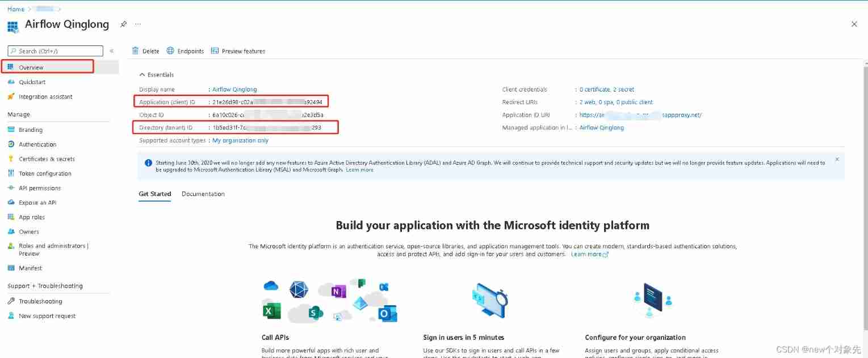Screen dimensions: 868x358
Task: Click the Token configuration icon
Action: 11,173
